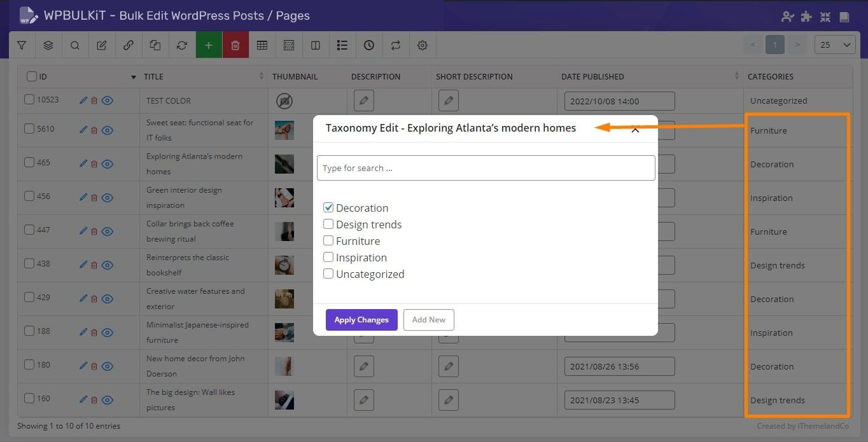Open the ID column dropdown arrow
Image resolution: width=868 pixels, height=442 pixels.
click(134, 77)
